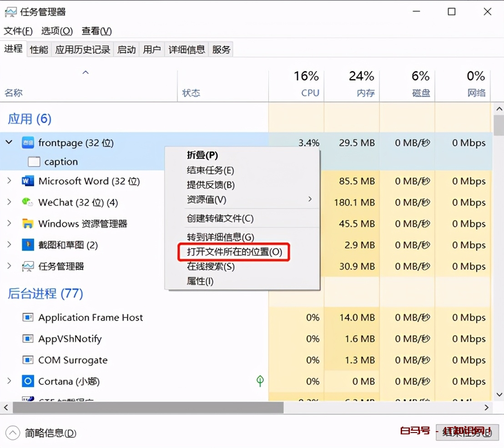The image size is (504, 448).
Task: Open the 查看(V) menu
Action: (96, 31)
